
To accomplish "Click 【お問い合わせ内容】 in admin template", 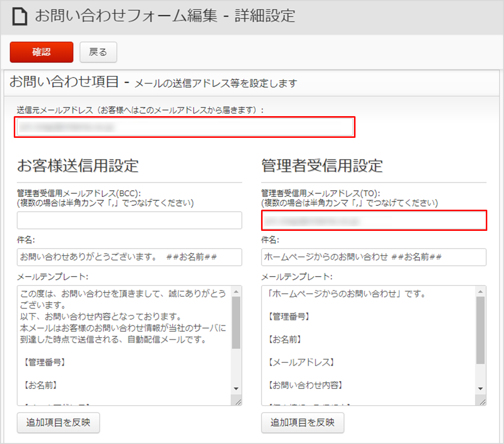I will pos(304,385).
